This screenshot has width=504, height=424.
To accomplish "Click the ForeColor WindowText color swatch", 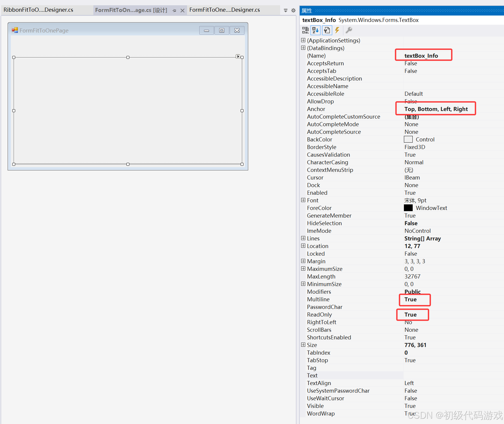I will [x=408, y=208].
